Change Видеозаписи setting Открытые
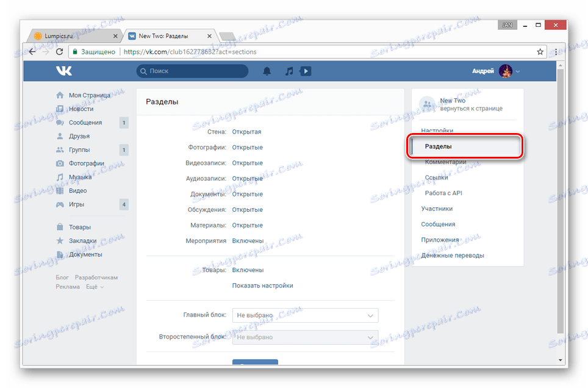 [x=247, y=163]
